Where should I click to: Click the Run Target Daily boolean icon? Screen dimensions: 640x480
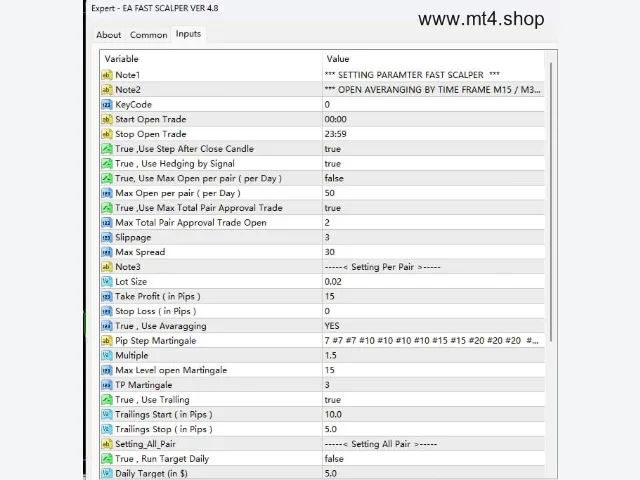[x=107, y=459]
